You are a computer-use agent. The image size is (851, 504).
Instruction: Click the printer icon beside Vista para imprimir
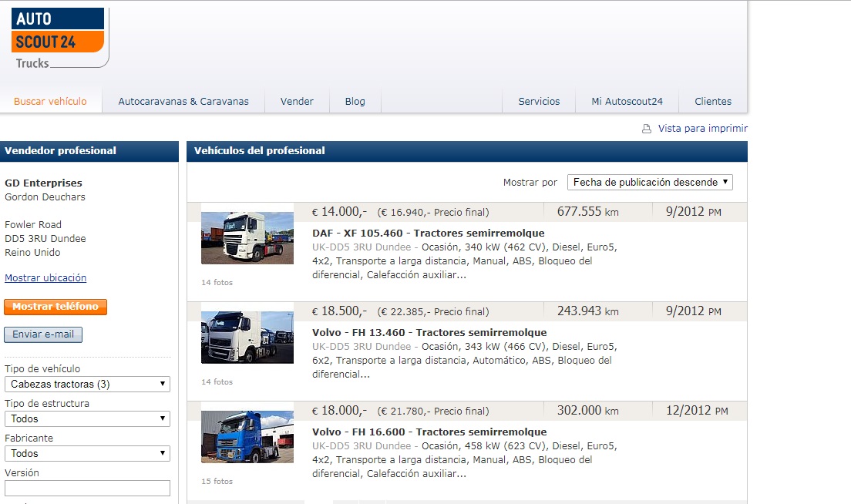(647, 129)
